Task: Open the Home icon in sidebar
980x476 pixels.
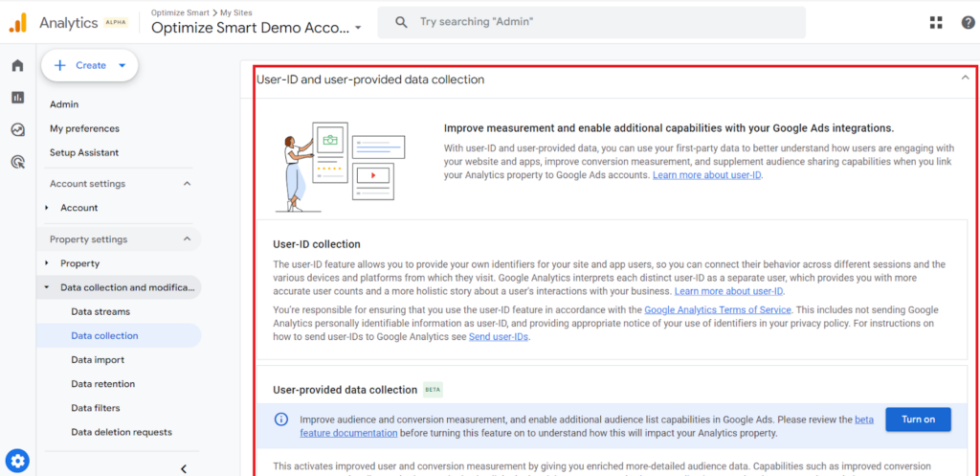Action: (x=17, y=66)
